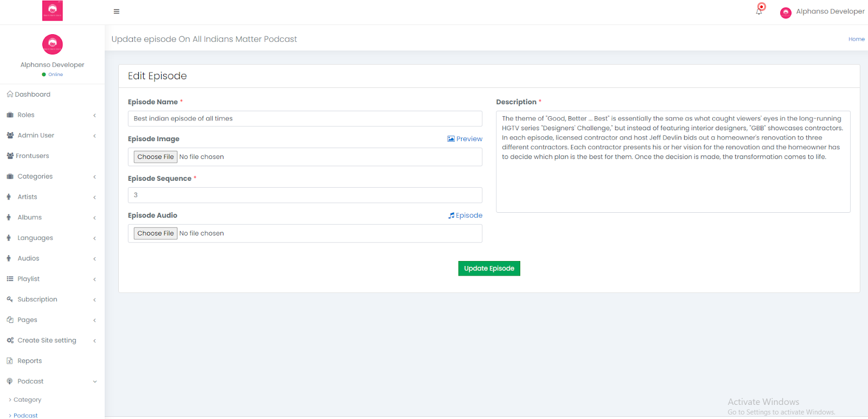Click the Categories briefcase icon
The image size is (868, 419).
tap(10, 176)
